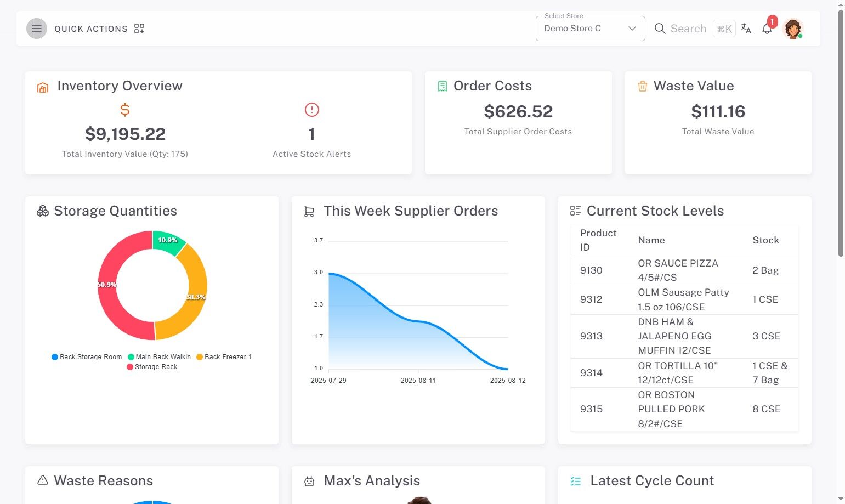Click the $9,195.22 inventory value
Image resolution: width=845 pixels, height=504 pixels.
point(125,134)
